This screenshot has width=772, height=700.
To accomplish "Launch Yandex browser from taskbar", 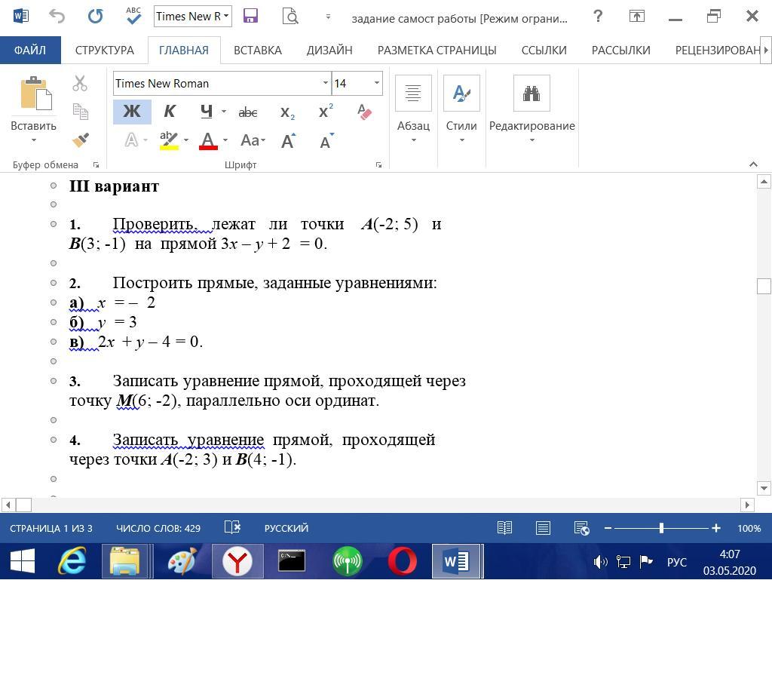I will point(237,561).
